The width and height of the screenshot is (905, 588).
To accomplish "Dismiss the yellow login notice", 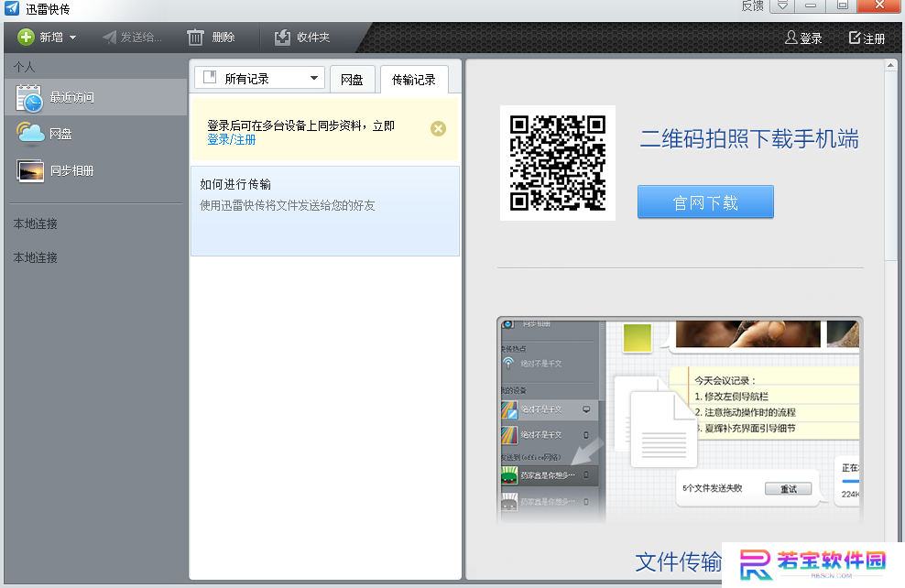I will pos(438,128).
